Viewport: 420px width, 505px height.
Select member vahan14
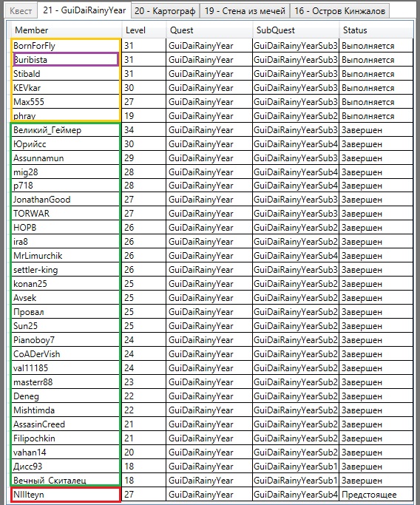pos(66,453)
